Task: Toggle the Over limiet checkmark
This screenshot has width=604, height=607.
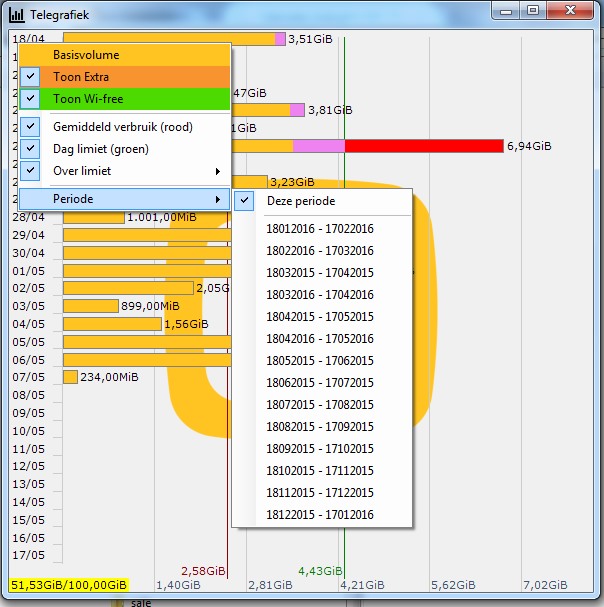Action: click(30, 171)
